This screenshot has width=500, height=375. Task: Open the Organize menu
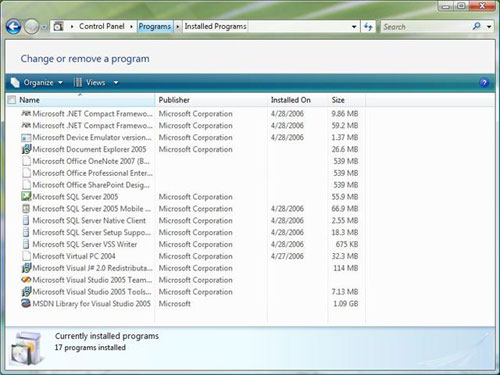pyautogui.click(x=37, y=83)
